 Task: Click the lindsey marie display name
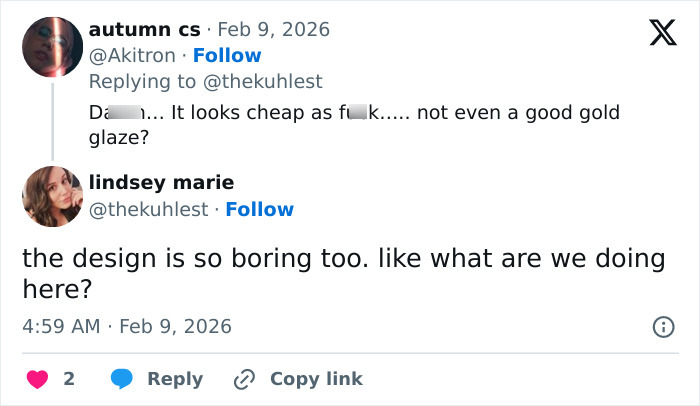161,182
